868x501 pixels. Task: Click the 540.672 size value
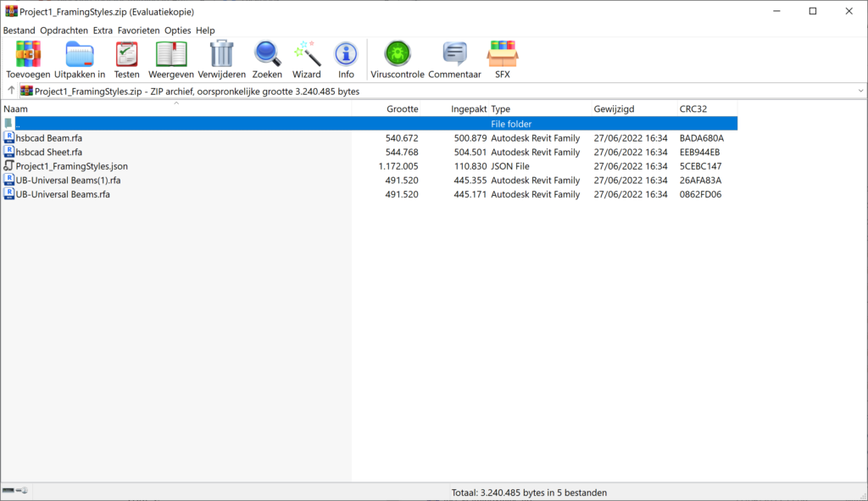402,138
